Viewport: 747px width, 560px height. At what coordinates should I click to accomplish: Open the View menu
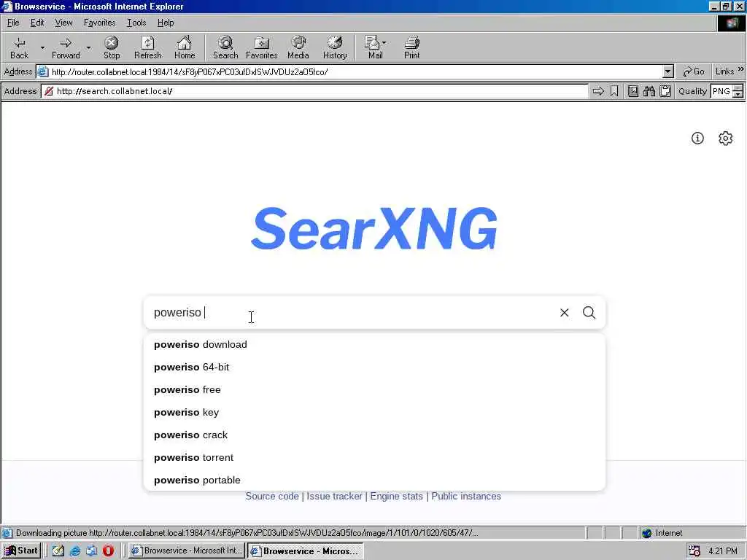click(63, 23)
